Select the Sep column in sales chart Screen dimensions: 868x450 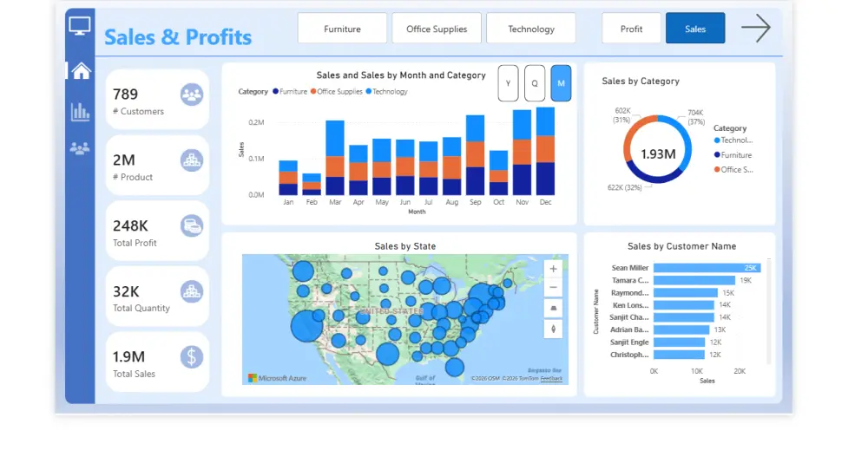tap(475, 155)
